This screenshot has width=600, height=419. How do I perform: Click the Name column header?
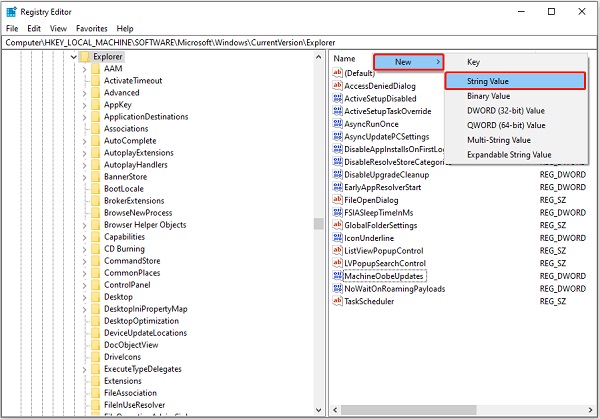tap(344, 59)
